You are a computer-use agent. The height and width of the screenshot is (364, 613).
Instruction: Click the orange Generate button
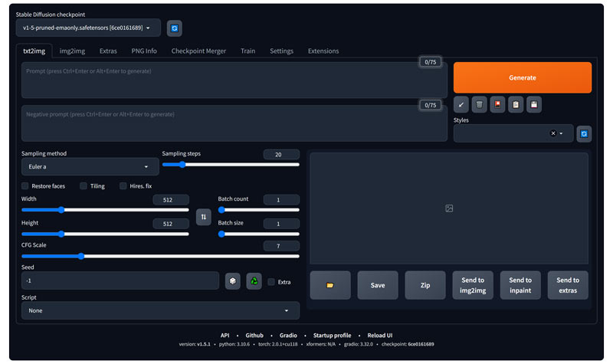pyautogui.click(x=523, y=77)
